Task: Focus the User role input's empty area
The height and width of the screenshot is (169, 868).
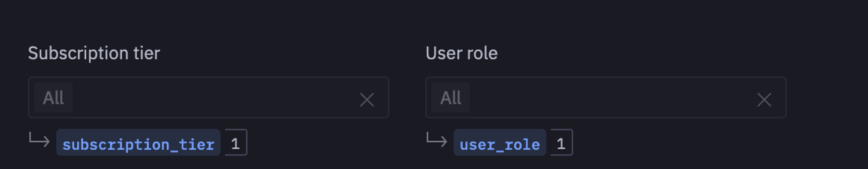Action: [x=612, y=98]
